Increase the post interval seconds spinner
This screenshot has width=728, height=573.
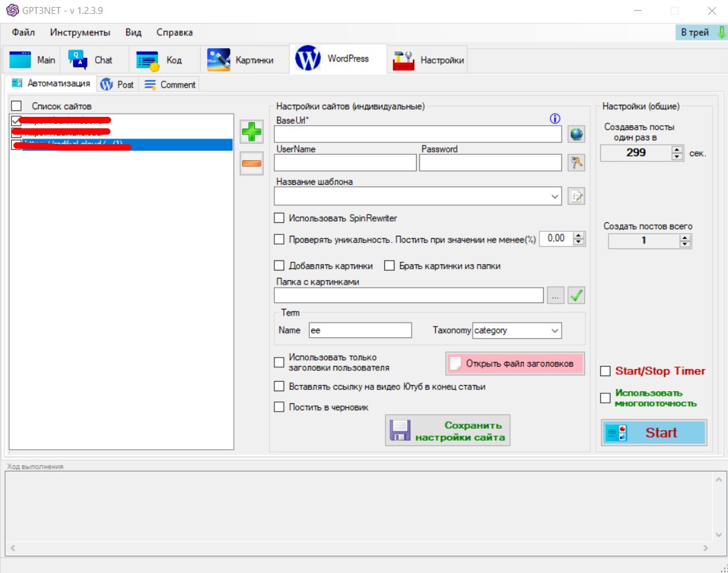(x=677, y=149)
